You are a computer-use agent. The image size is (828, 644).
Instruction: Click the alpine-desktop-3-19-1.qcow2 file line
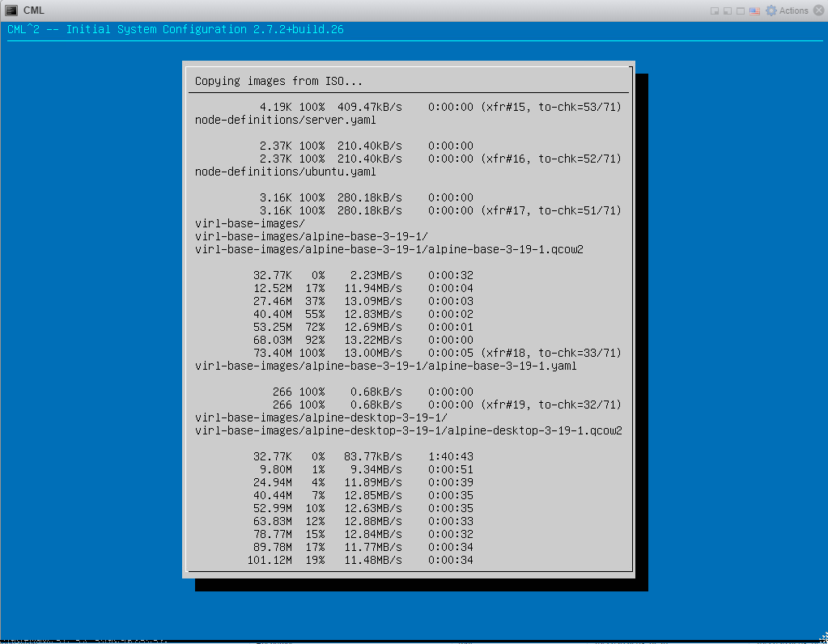[408, 430]
